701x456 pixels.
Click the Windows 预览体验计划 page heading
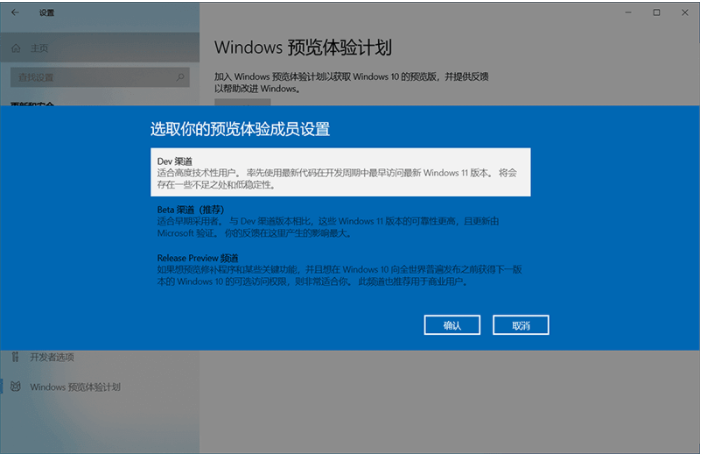(303, 47)
